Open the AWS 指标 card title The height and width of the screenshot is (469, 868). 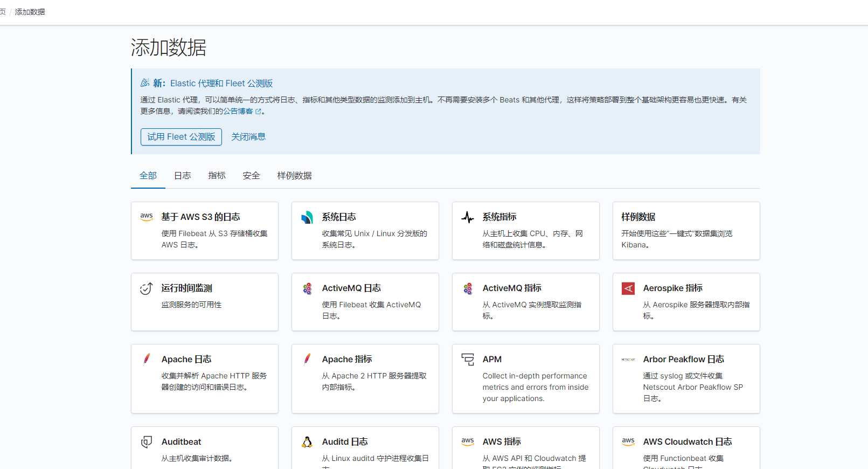click(x=502, y=442)
